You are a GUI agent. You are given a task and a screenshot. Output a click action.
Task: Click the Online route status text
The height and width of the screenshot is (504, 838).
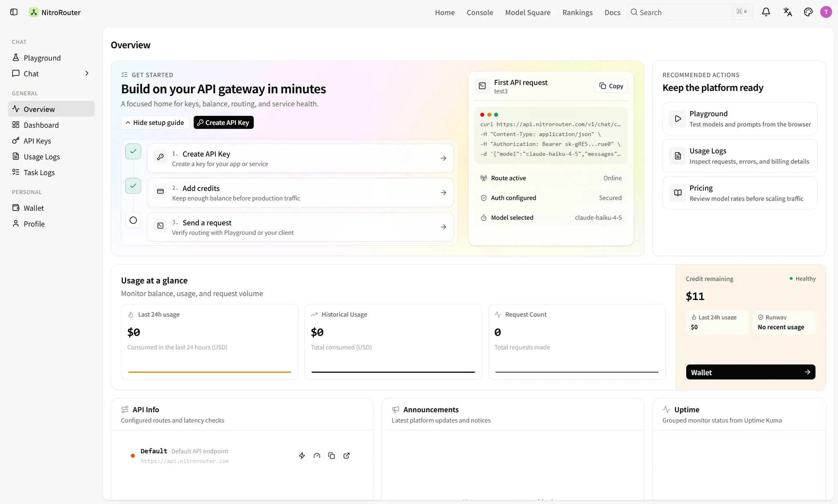[613, 178]
